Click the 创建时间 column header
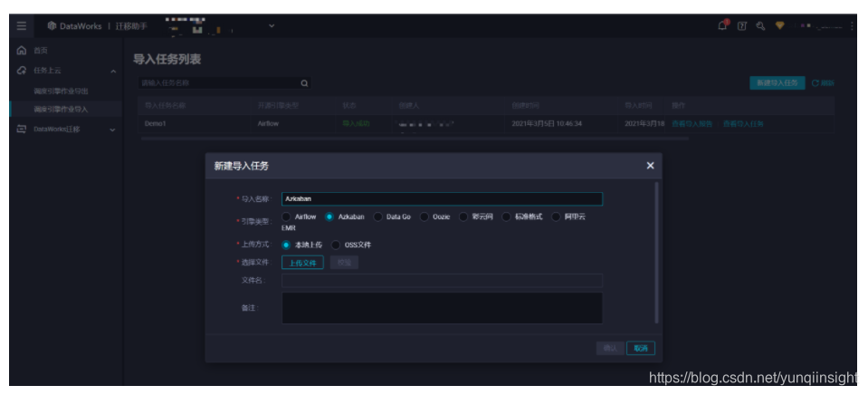The height and width of the screenshot is (395, 868). click(x=525, y=105)
